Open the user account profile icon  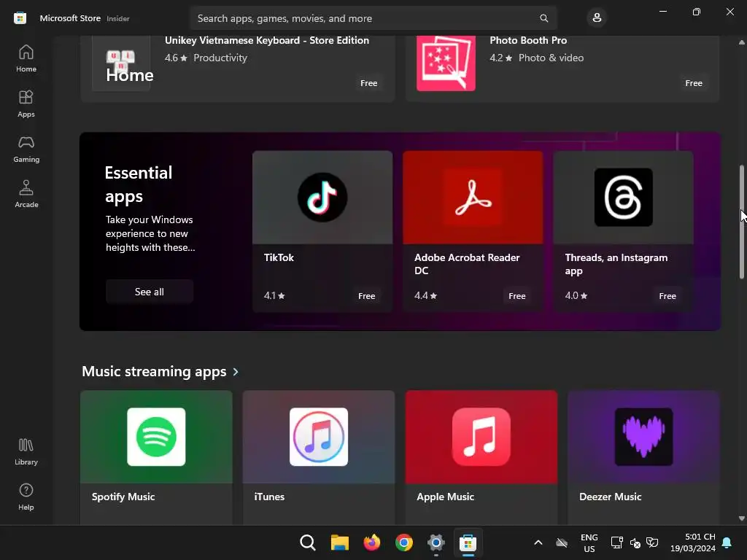tap(597, 18)
